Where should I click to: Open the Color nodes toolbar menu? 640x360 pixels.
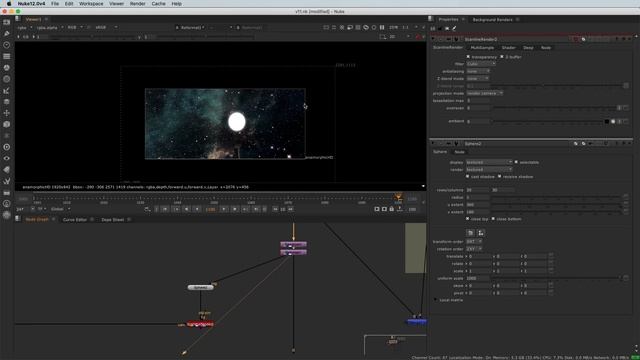click(7, 68)
